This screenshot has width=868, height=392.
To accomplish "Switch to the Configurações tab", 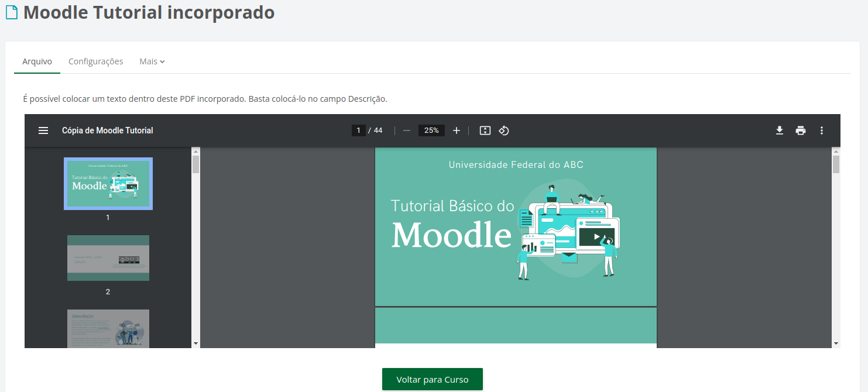I will coord(95,61).
